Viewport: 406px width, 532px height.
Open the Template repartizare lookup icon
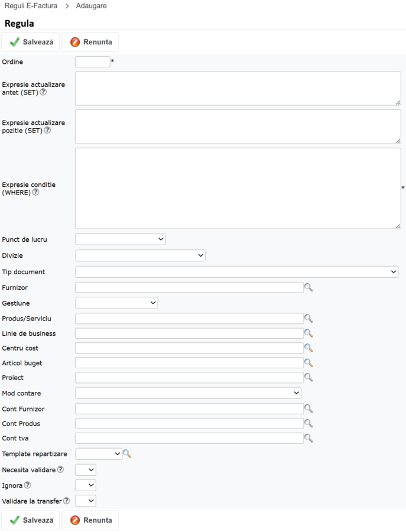(127, 454)
